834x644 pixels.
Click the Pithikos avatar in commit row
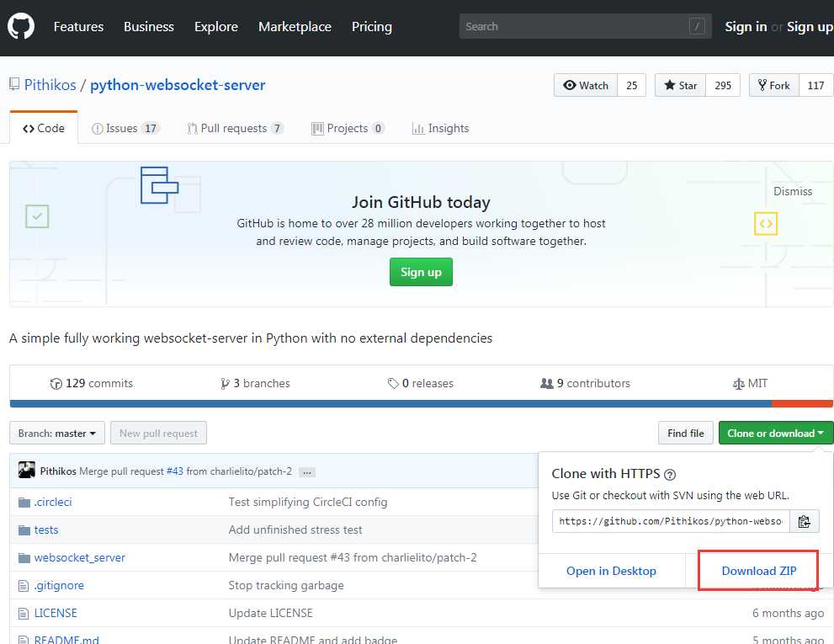coord(27,470)
